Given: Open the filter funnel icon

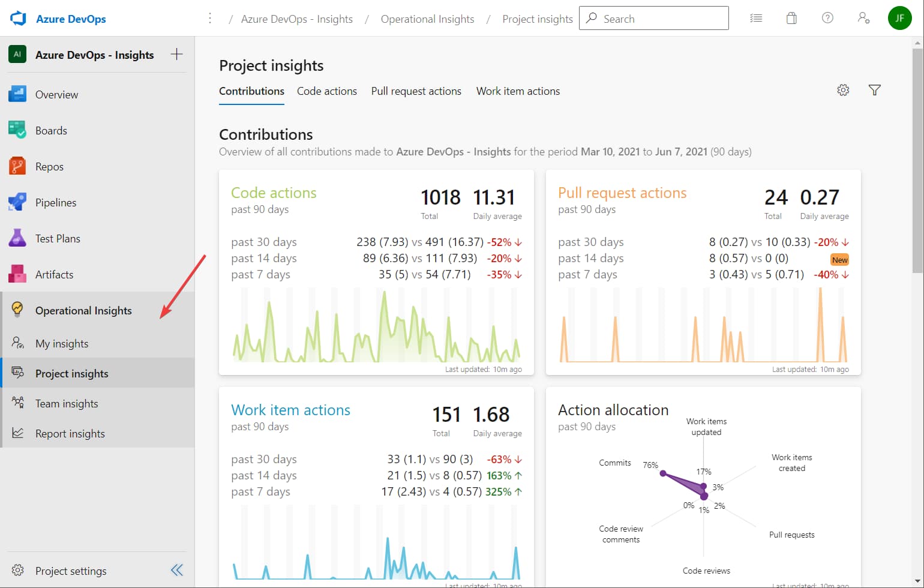Looking at the screenshot, I should [875, 90].
